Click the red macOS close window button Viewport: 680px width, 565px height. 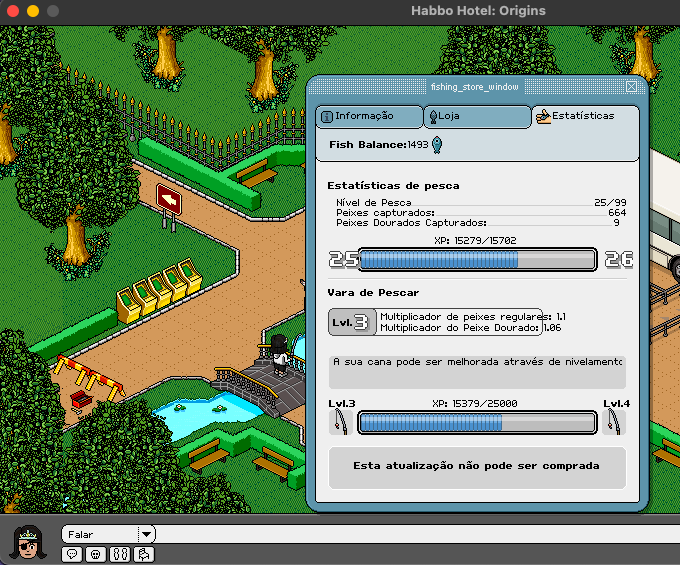(x=13, y=11)
